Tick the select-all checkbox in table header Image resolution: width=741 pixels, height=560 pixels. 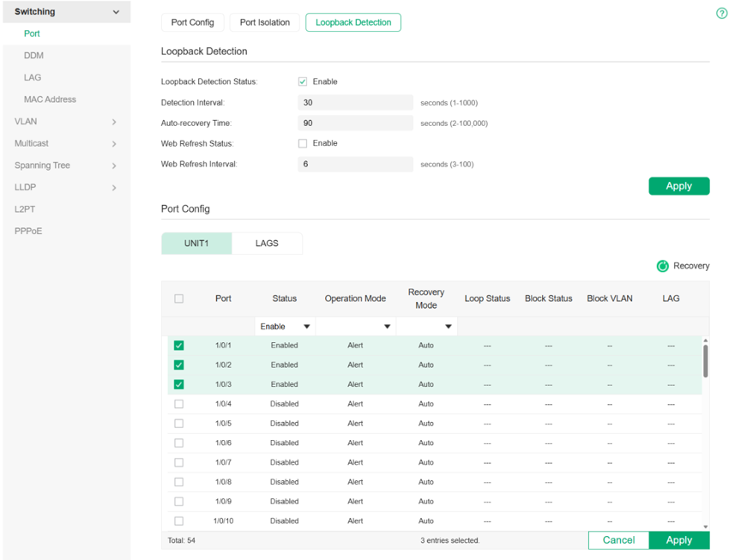click(178, 298)
